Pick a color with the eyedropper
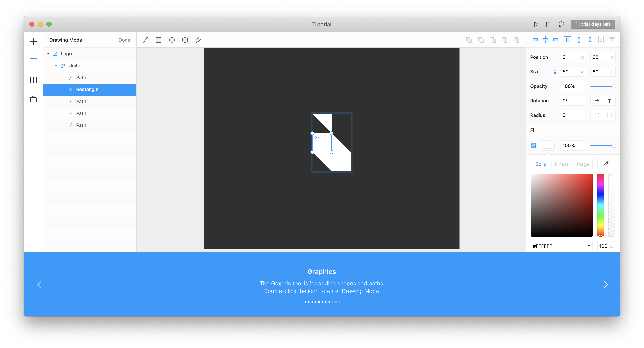Viewport: 644px width, 348px height. tap(606, 164)
